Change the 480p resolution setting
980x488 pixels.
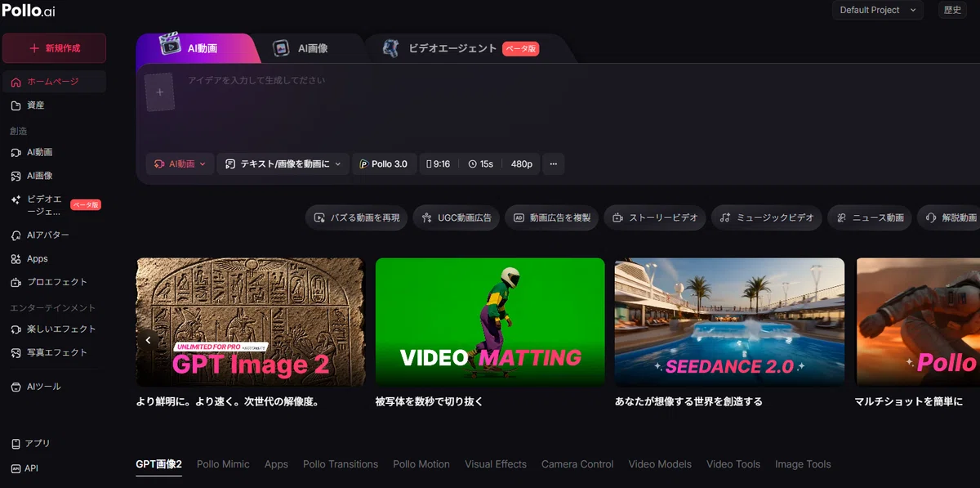point(521,163)
